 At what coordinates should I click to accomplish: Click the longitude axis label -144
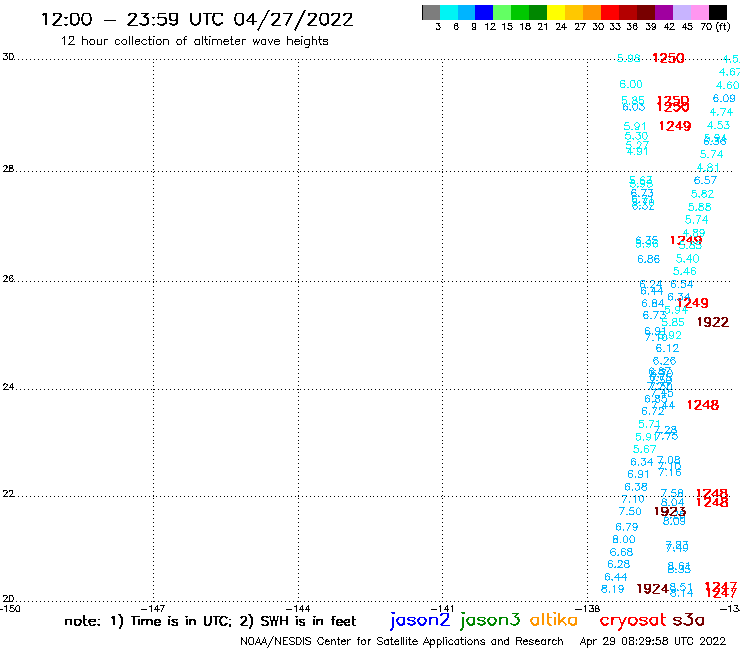point(298,609)
